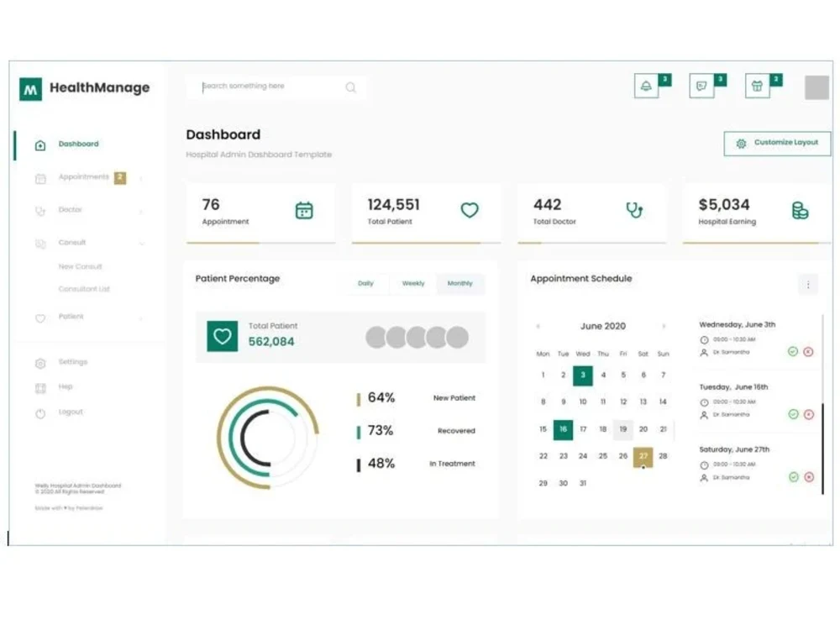840x630 pixels.
Task: Click the Customize Layout button
Action: coord(777,143)
